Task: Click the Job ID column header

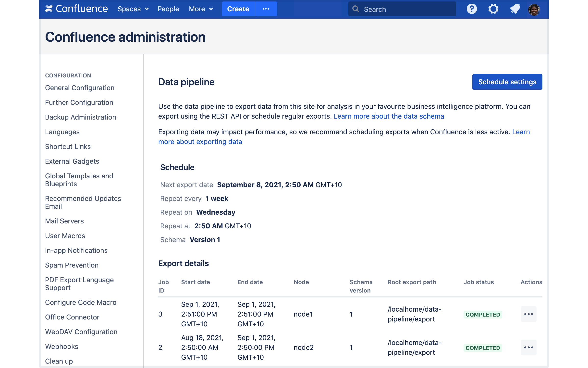Action: tap(163, 286)
